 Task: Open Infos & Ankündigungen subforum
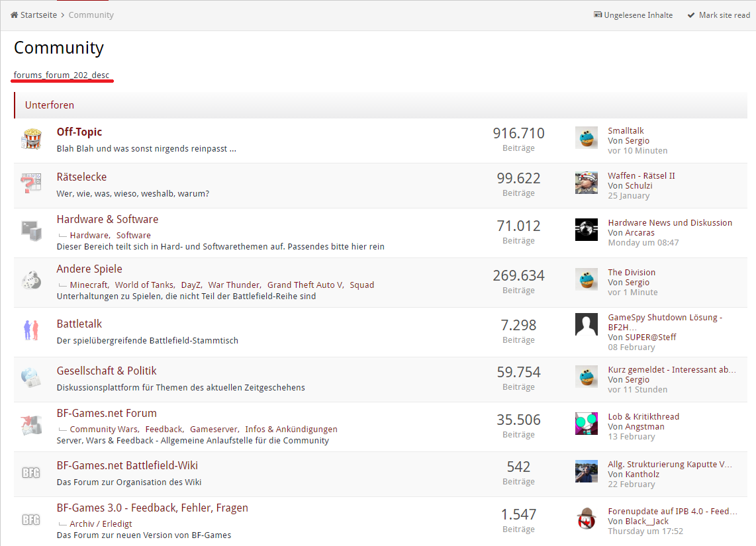pyautogui.click(x=291, y=430)
